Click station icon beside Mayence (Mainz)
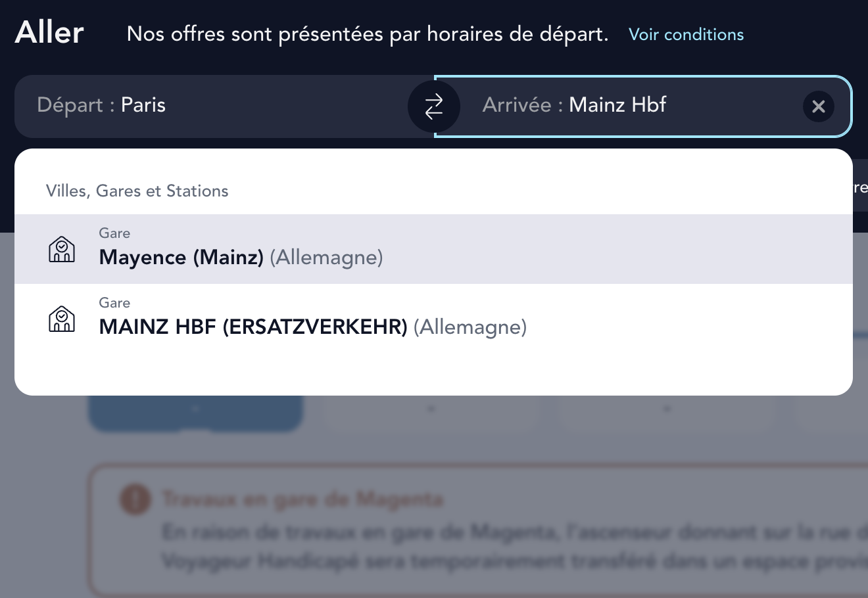 coord(62,250)
